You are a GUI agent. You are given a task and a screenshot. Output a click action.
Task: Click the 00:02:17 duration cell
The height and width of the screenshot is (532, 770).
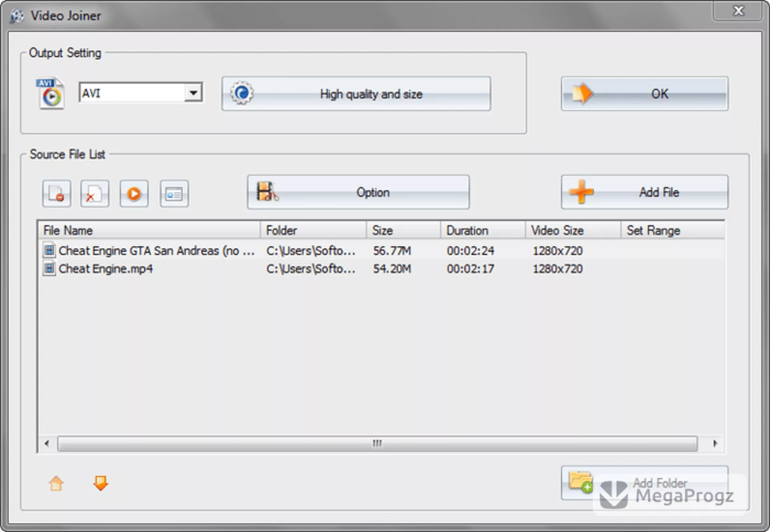[470, 269]
